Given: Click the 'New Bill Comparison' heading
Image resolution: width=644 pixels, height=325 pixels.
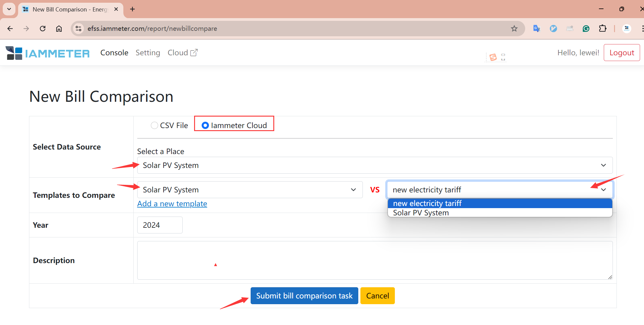Looking at the screenshot, I should tap(101, 97).
